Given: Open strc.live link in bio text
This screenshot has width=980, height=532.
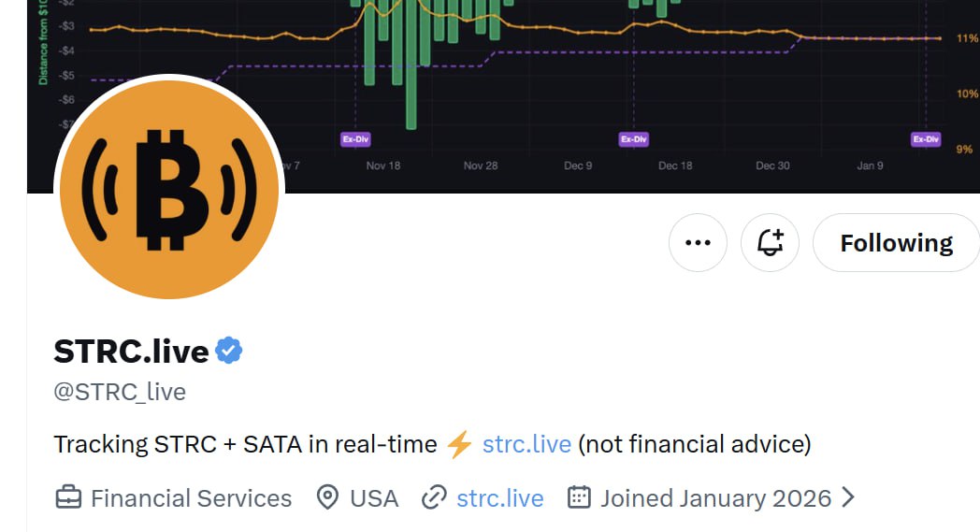Looking at the screenshot, I should (526, 444).
